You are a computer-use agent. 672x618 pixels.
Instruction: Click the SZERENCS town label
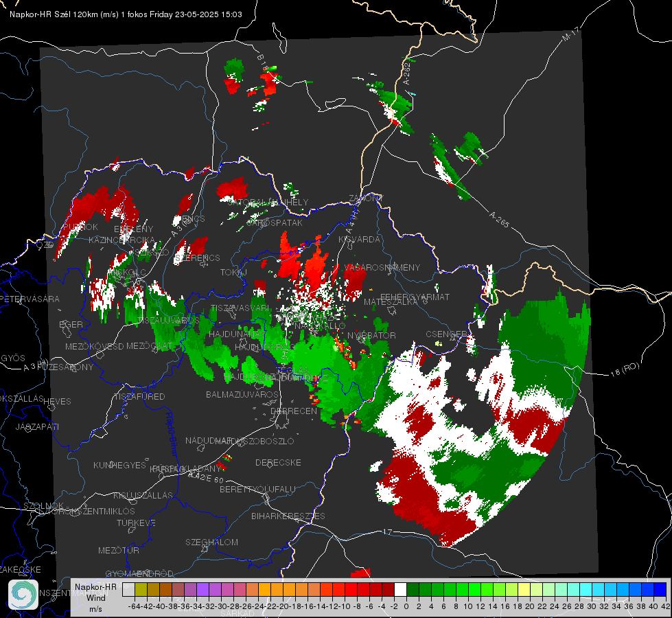[198, 257]
